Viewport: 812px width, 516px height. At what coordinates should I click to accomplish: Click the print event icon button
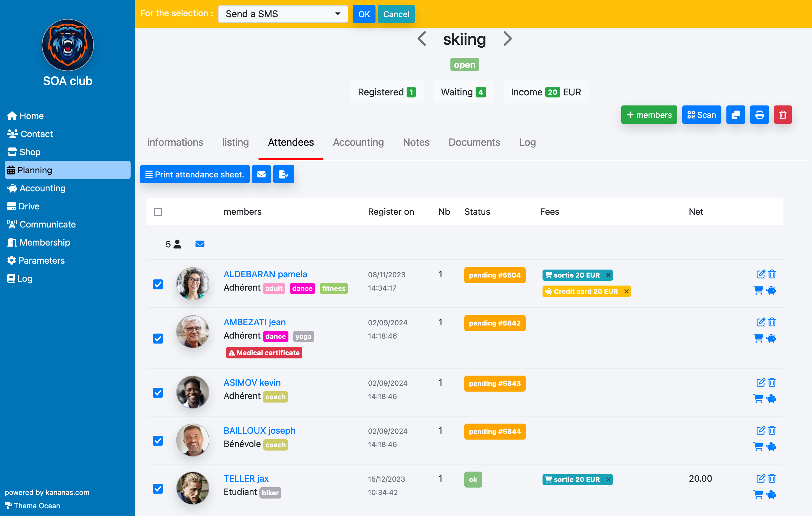click(759, 115)
